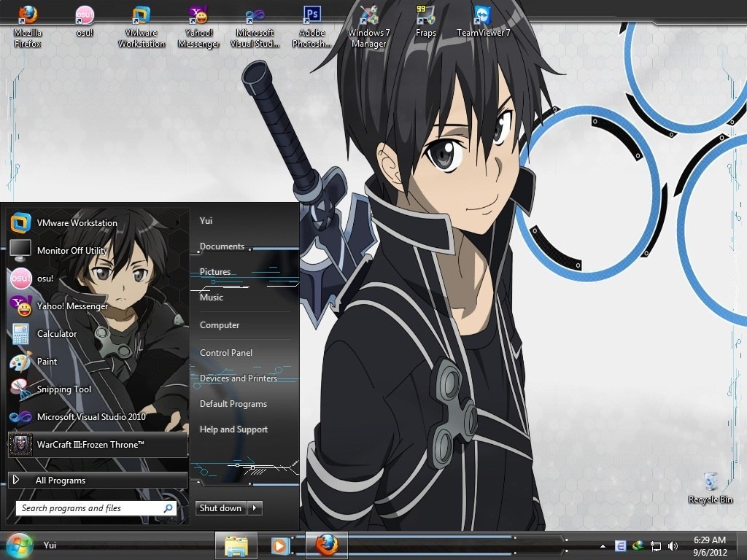Launch osu! from the desktop shortcut
747x560 pixels.
pos(85,21)
